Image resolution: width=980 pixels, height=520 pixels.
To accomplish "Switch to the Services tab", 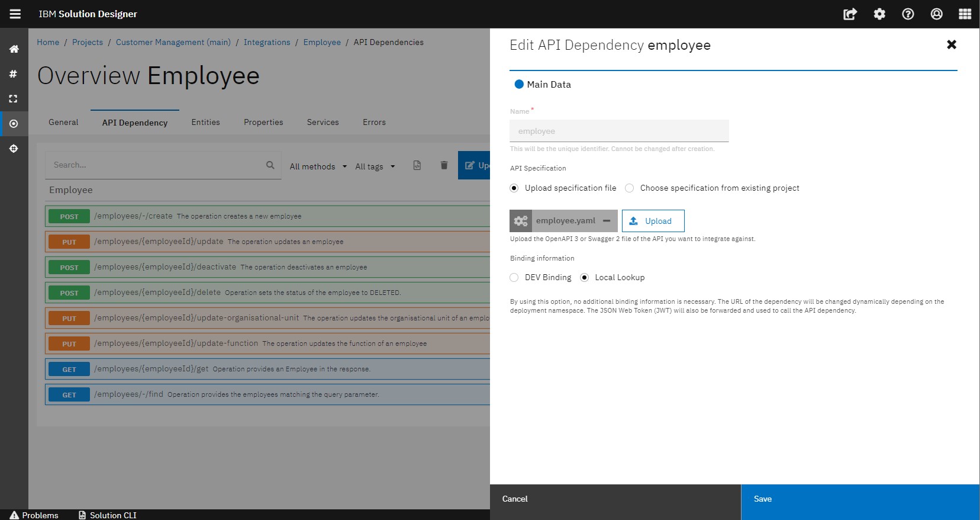I will click(323, 122).
